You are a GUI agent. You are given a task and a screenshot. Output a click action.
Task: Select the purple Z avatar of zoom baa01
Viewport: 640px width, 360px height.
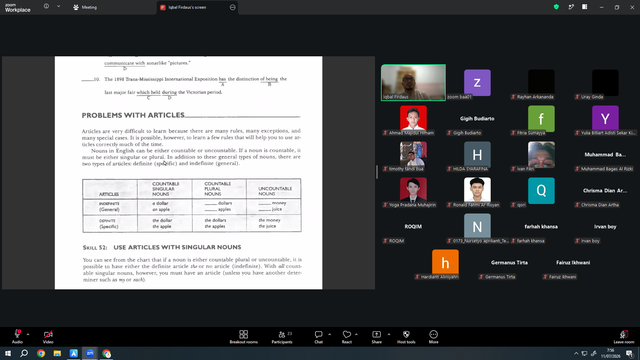(477, 82)
